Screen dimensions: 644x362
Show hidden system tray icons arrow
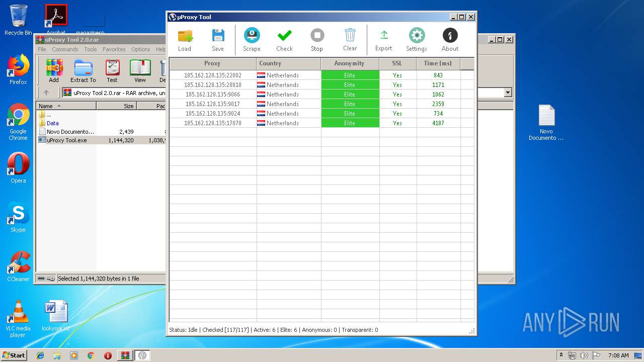tap(561, 355)
